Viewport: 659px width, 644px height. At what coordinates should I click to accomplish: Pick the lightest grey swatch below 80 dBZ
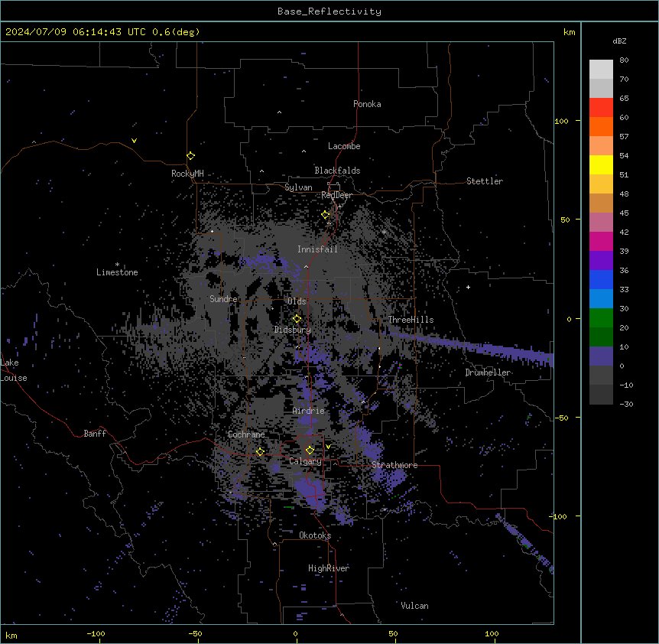(601, 70)
